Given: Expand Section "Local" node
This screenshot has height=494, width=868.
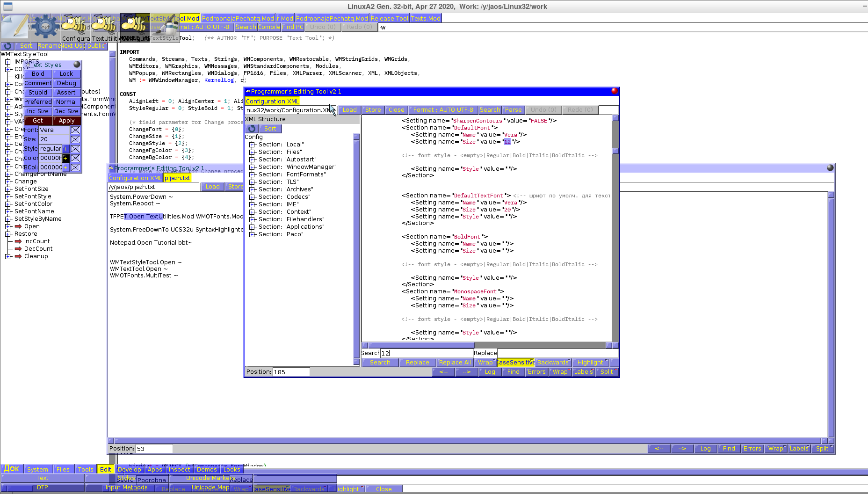Looking at the screenshot, I should (252, 145).
